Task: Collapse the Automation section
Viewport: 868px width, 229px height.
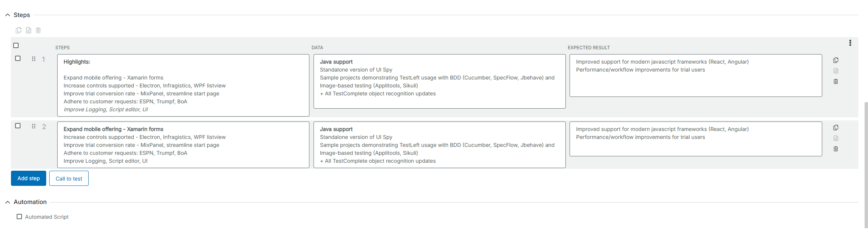Action: pyautogui.click(x=8, y=202)
